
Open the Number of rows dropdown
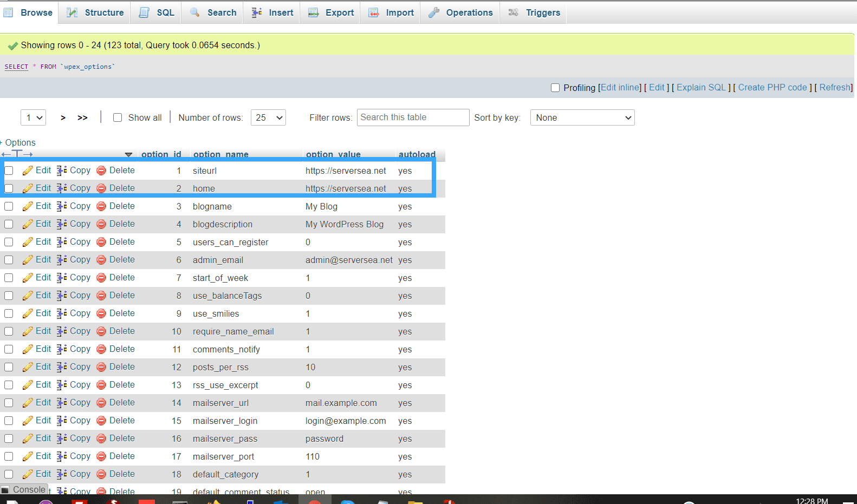(268, 117)
